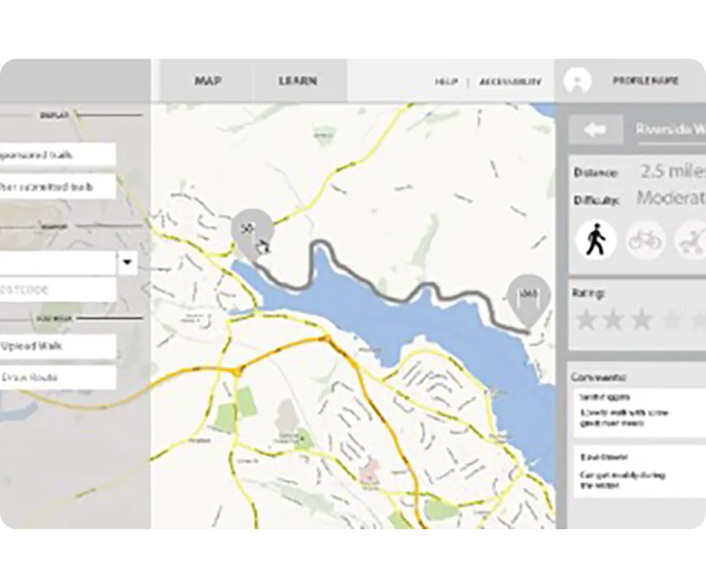Screen dimensions: 706x588
Task: Toggle the User submitted trails option
Action: 56,187
